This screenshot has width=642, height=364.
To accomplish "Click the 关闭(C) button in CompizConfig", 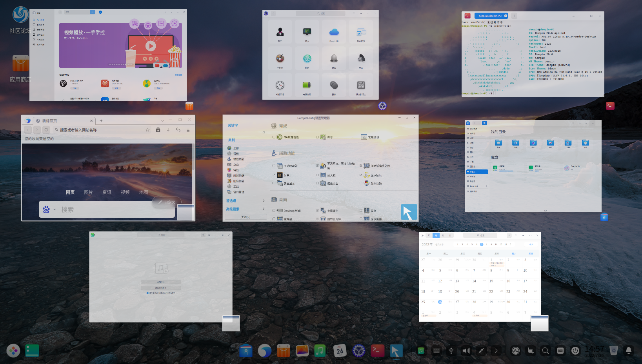I will (246, 217).
